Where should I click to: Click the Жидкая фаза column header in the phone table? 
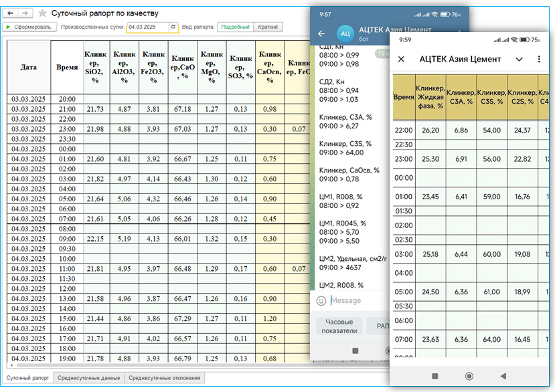click(x=430, y=97)
